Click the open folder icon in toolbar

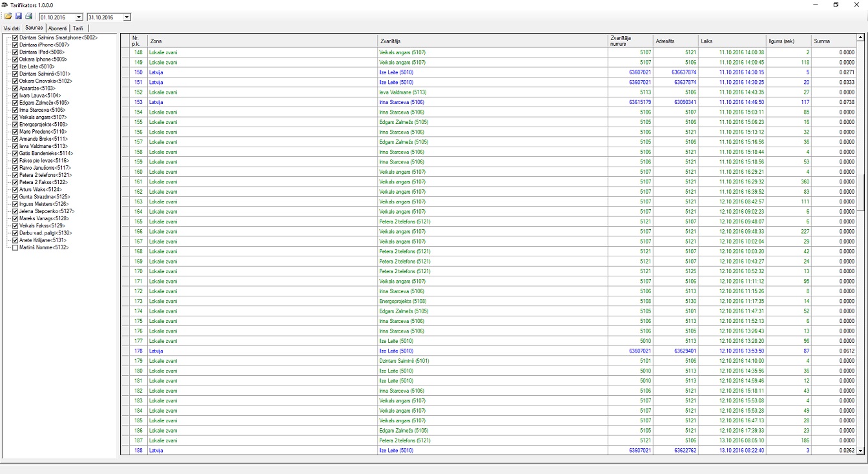click(x=8, y=16)
